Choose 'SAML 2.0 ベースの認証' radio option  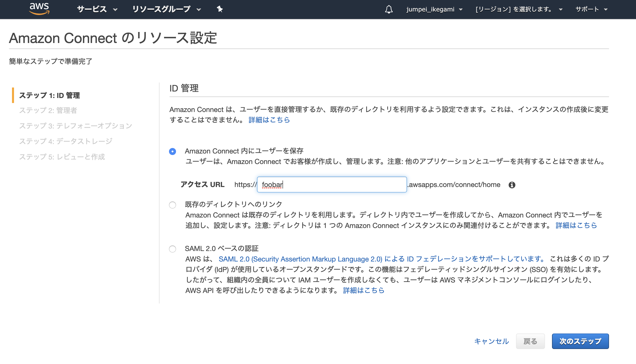tap(172, 249)
